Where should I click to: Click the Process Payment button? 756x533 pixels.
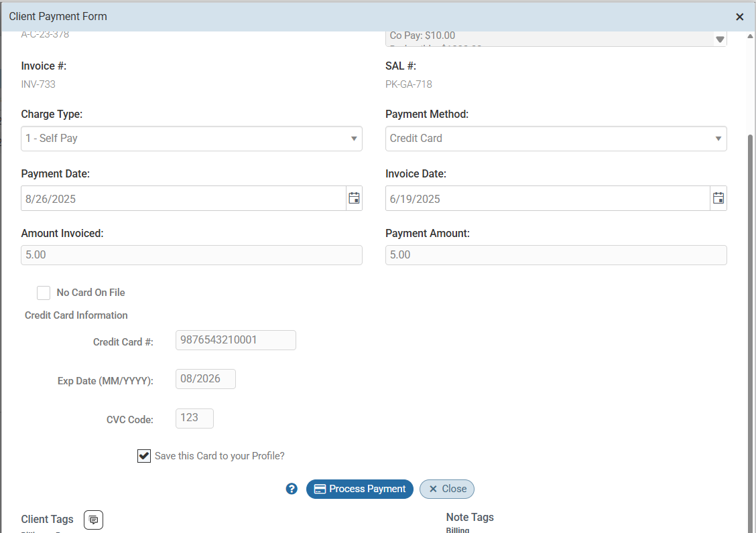pos(359,489)
